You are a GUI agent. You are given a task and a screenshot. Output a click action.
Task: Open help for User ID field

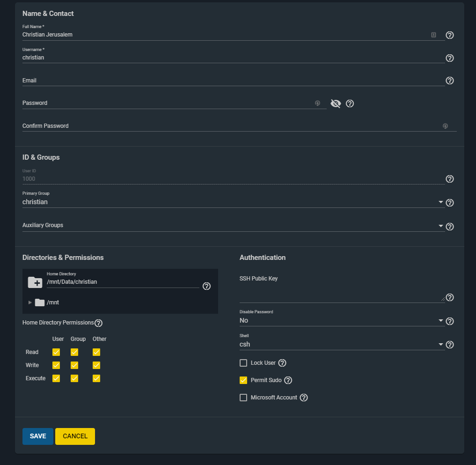click(450, 179)
